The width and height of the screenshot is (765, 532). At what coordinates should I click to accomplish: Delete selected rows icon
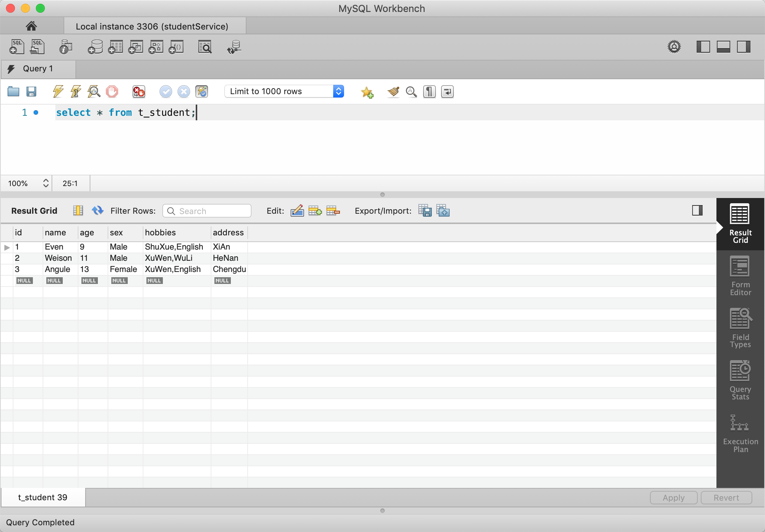[333, 211]
